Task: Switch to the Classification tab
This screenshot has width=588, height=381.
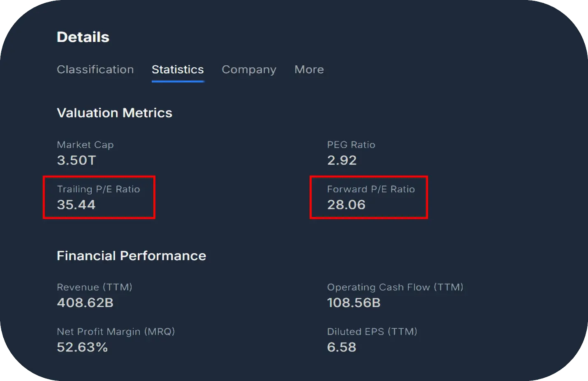Action: (x=95, y=69)
